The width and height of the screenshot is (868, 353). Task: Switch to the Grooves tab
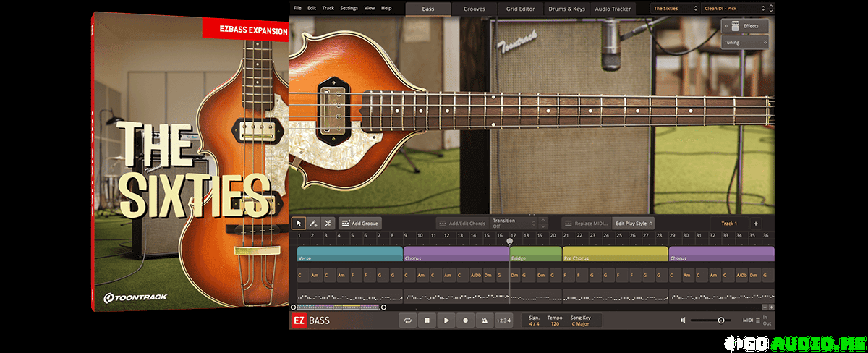(x=475, y=9)
